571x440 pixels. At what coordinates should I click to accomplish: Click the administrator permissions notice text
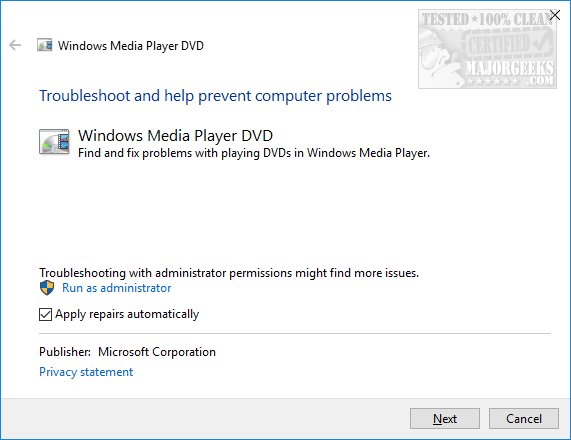(x=229, y=273)
